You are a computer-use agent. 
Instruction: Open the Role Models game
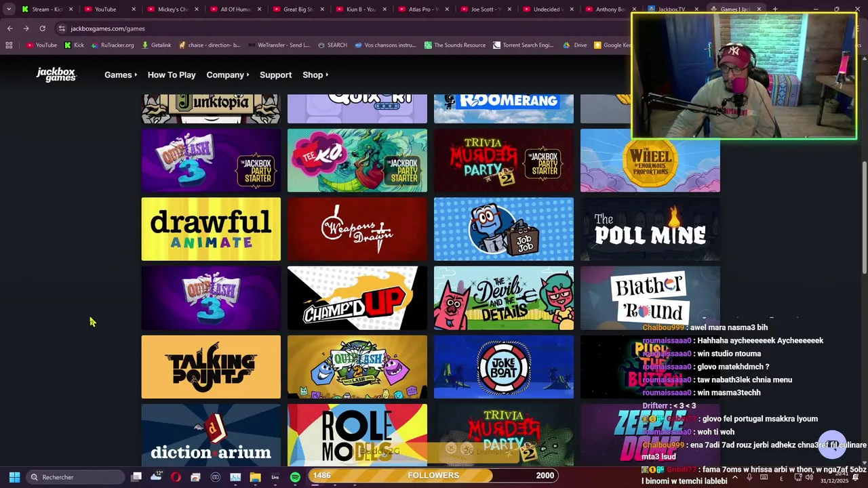pyautogui.click(x=357, y=434)
